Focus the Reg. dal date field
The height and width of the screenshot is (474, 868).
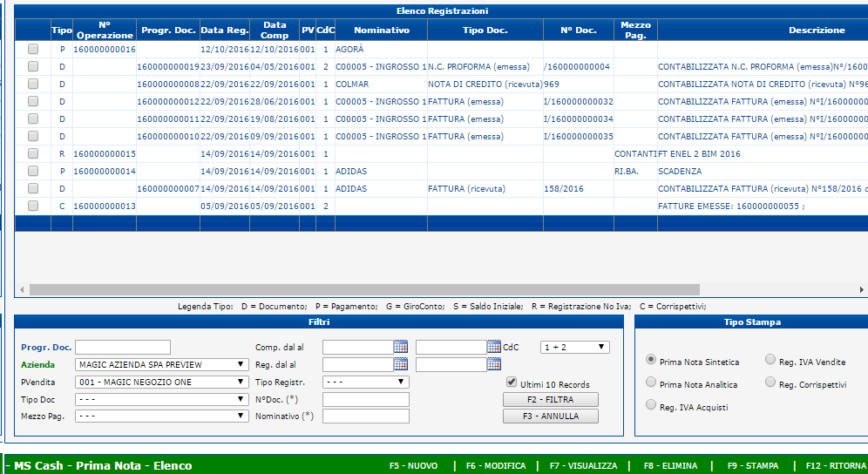coord(358,364)
